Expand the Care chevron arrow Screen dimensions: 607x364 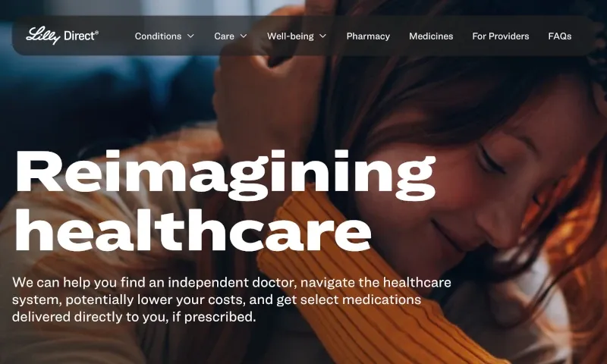244,36
